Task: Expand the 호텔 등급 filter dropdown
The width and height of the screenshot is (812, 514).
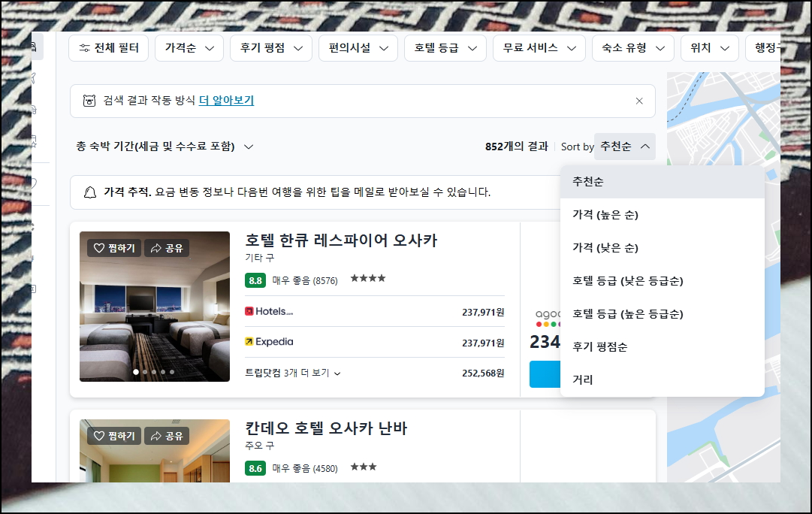Action: [x=445, y=48]
